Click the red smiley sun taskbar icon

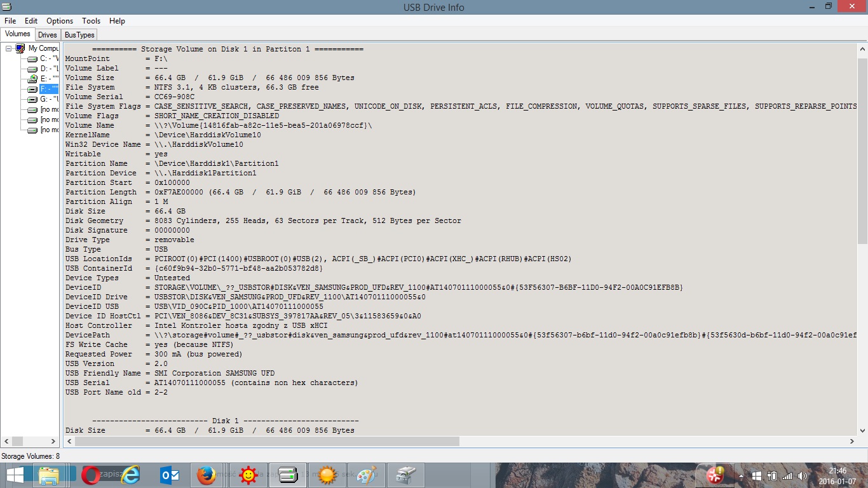click(248, 475)
